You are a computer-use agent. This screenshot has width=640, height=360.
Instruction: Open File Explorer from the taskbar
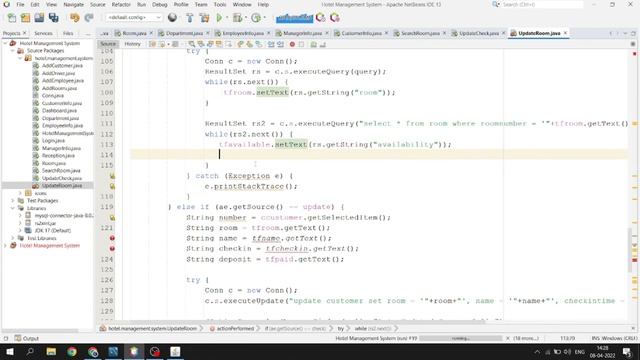click(51, 351)
